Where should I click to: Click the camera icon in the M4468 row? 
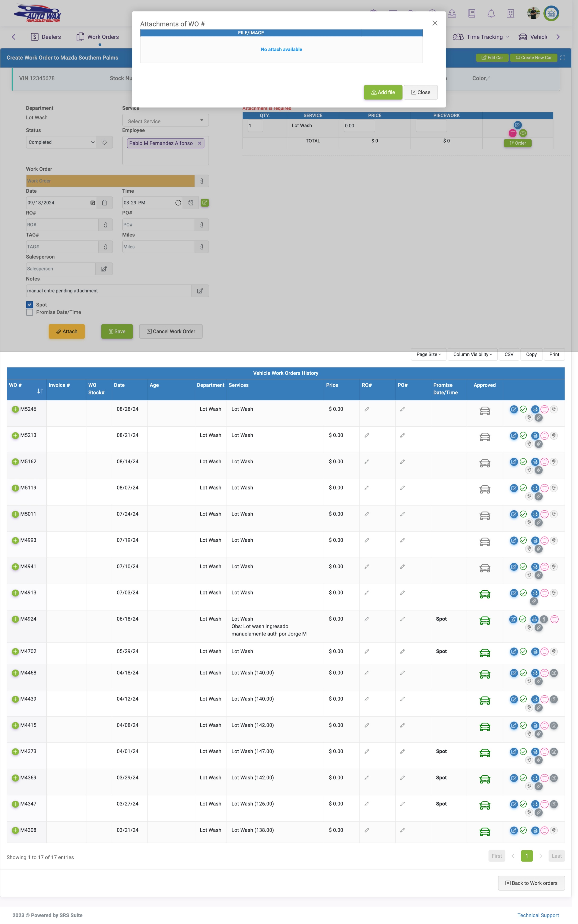click(553, 673)
